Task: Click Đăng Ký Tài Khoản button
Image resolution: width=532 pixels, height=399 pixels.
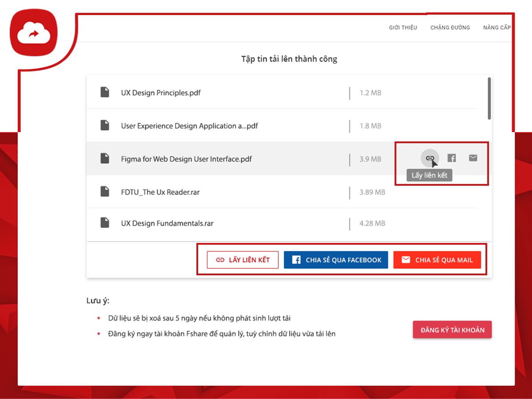Action: click(452, 330)
